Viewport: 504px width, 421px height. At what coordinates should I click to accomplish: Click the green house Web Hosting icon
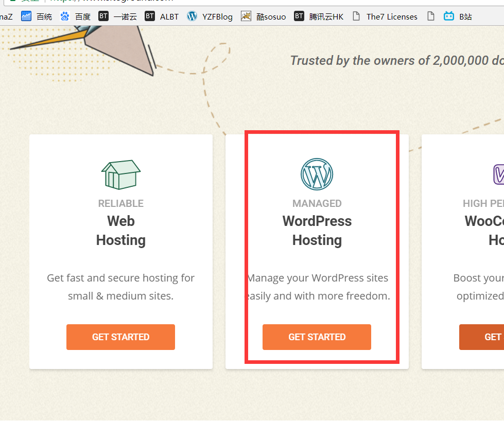coord(120,174)
